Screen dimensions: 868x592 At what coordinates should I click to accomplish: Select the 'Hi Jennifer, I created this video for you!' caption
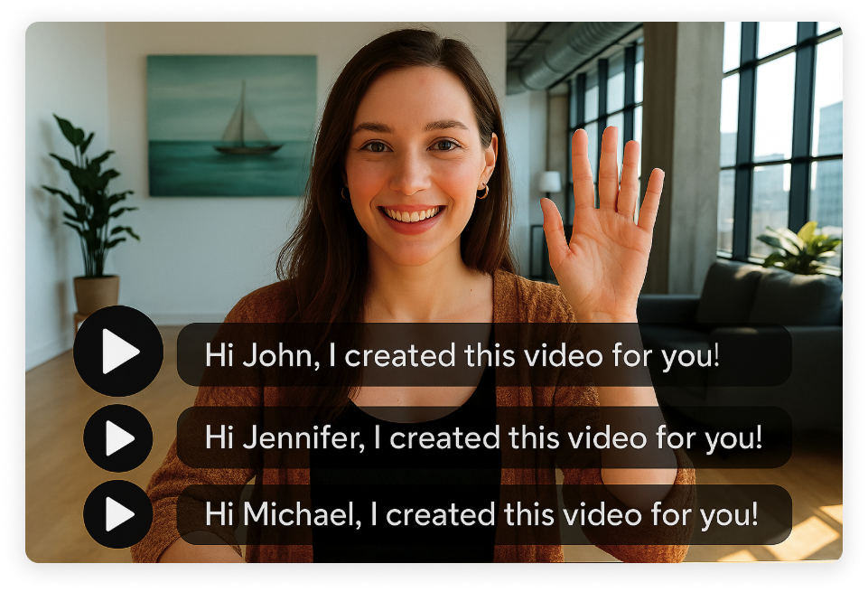pos(484,437)
